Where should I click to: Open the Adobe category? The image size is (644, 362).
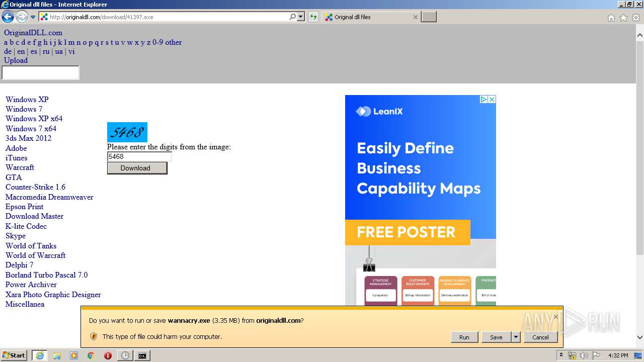tap(16, 148)
